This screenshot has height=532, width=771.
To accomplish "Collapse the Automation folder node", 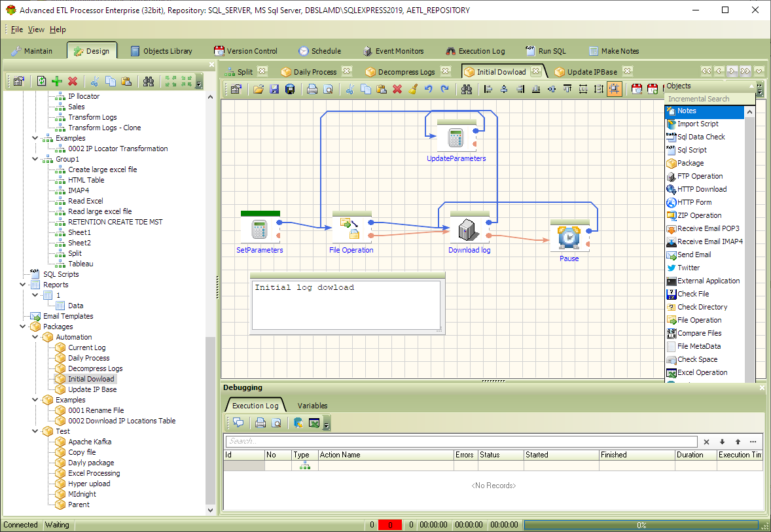I will tap(35, 337).
